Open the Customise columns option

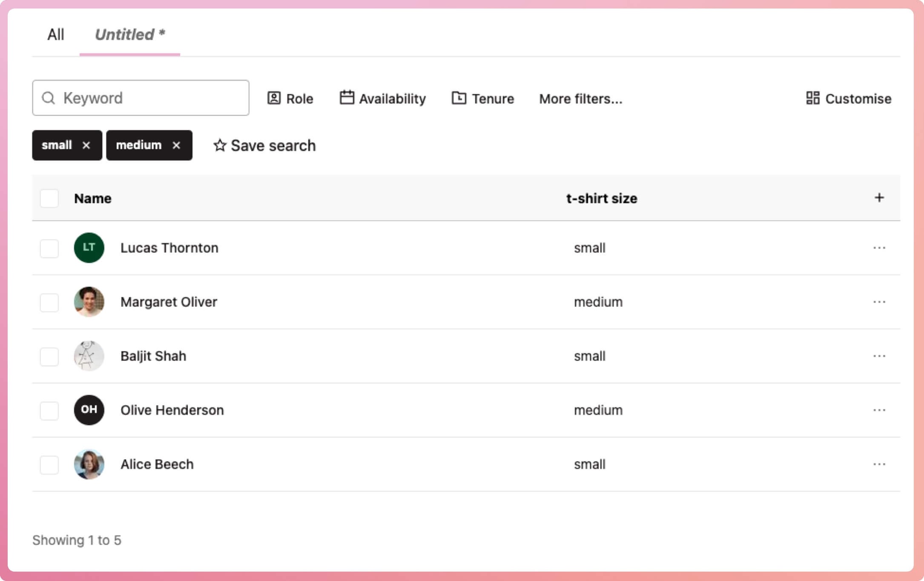pos(849,98)
